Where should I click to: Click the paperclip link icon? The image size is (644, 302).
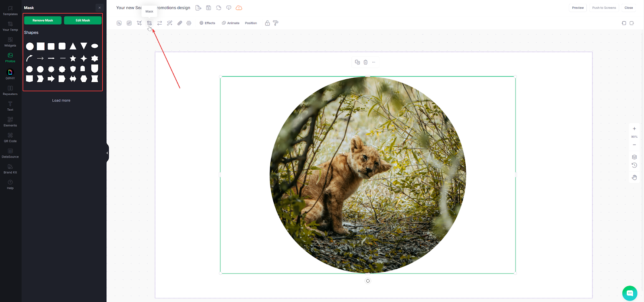pos(180,23)
